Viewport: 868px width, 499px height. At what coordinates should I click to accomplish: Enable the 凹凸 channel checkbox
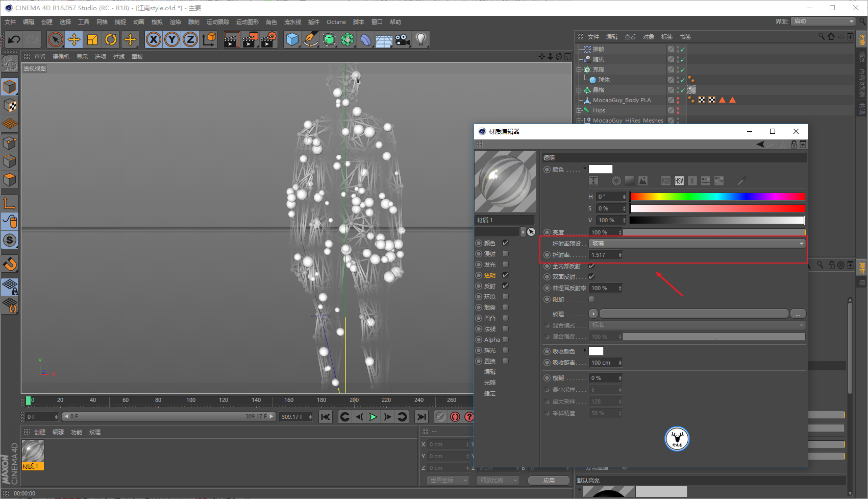[x=505, y=318]
